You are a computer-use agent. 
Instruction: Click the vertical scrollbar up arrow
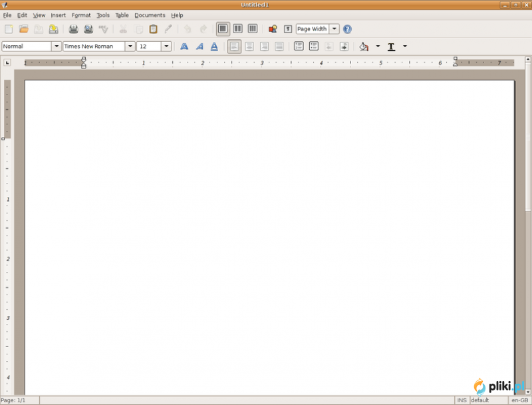pos(528,59)
